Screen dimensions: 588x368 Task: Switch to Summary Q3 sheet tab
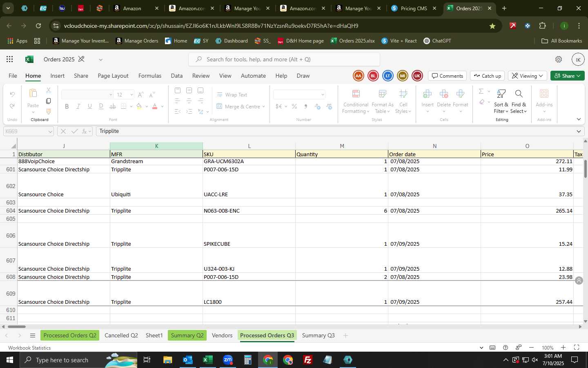(318, 335)
